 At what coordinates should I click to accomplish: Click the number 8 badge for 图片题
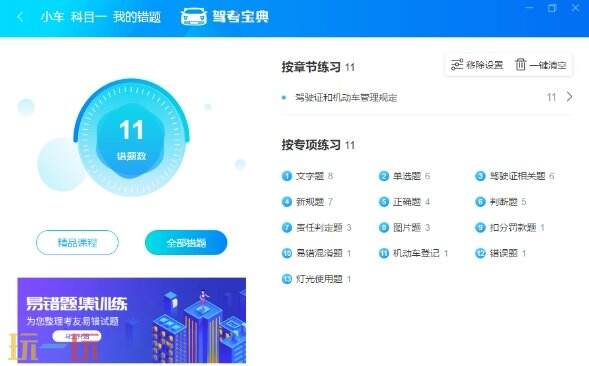point(384,227)
